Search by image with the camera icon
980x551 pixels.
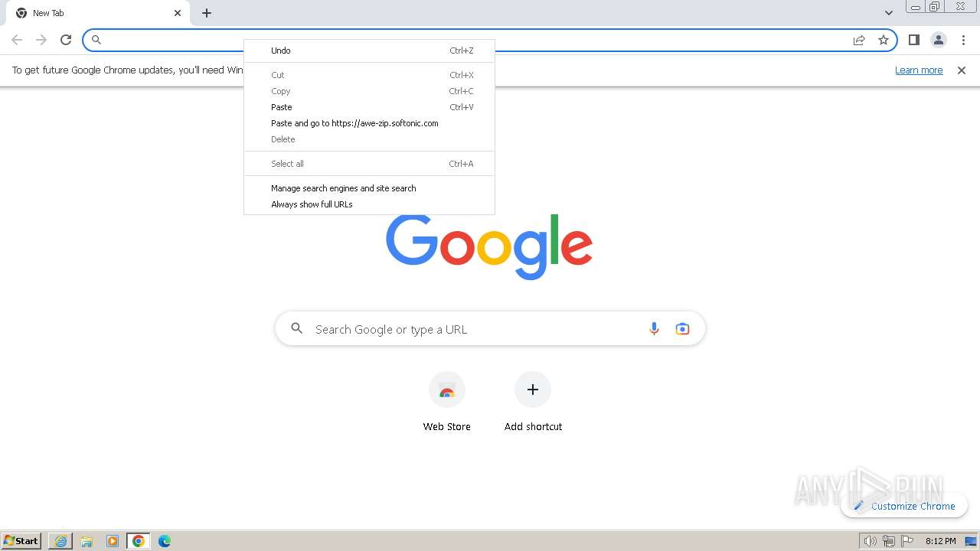[x=682, y=329]
